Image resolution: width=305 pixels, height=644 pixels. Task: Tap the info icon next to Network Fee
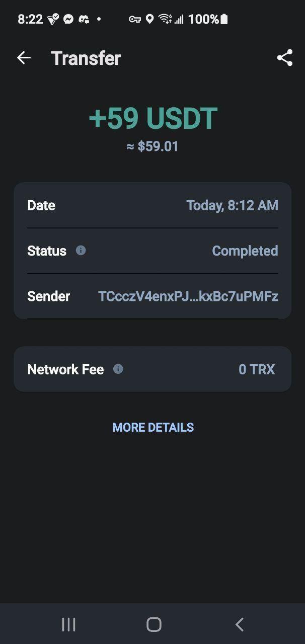118,369
